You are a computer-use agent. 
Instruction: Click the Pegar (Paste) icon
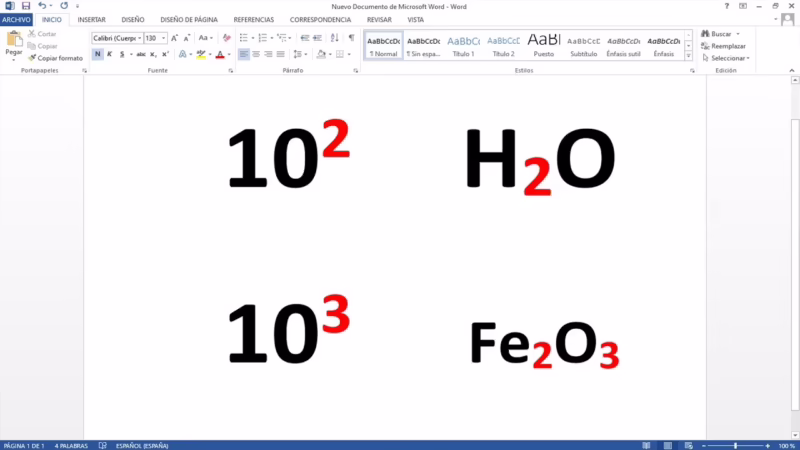coord(14,39)
